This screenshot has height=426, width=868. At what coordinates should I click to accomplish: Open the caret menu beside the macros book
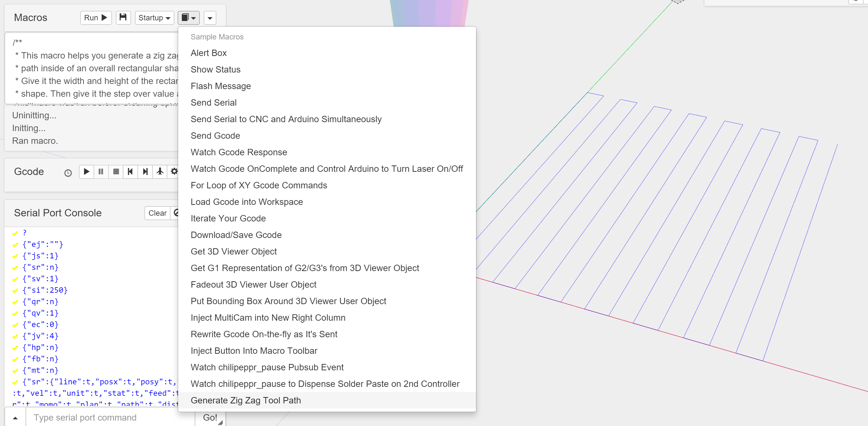point(210,18)
